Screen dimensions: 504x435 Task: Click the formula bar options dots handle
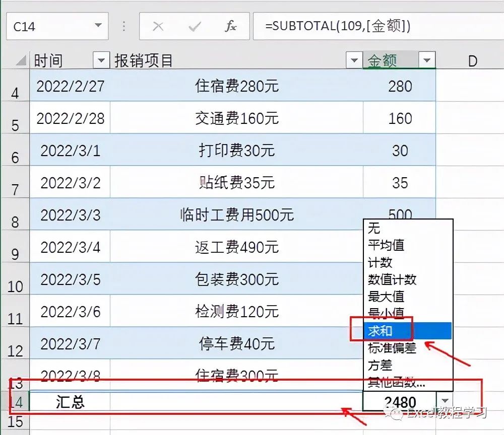(x=124, y=26)
